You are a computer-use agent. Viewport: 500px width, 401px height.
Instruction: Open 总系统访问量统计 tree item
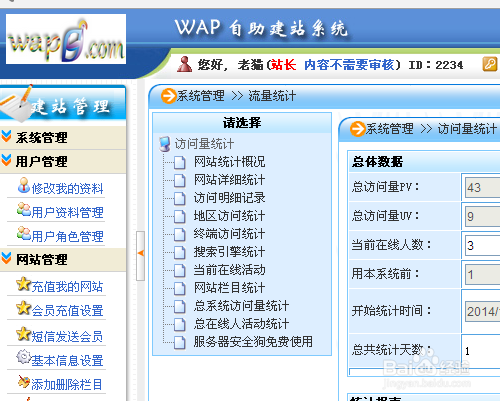(x=241, y=306)
